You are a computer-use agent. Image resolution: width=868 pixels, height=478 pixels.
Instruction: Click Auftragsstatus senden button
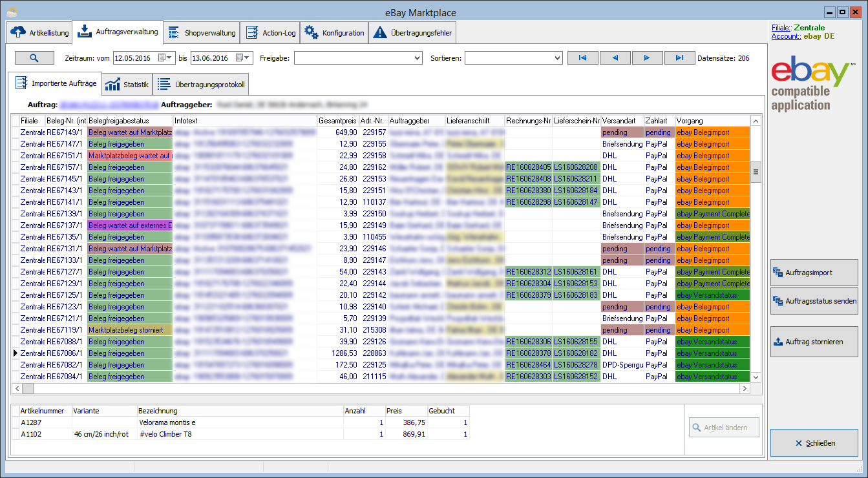tap(814, 301)
